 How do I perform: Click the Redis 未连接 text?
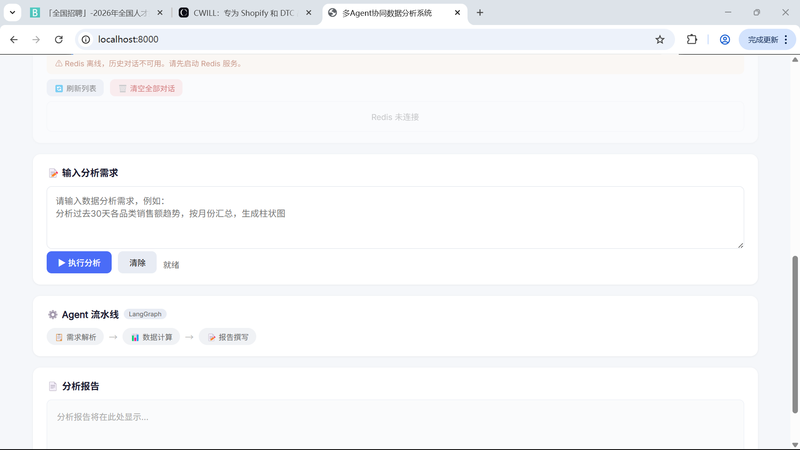pyautogui.click(x=395, y=117)
